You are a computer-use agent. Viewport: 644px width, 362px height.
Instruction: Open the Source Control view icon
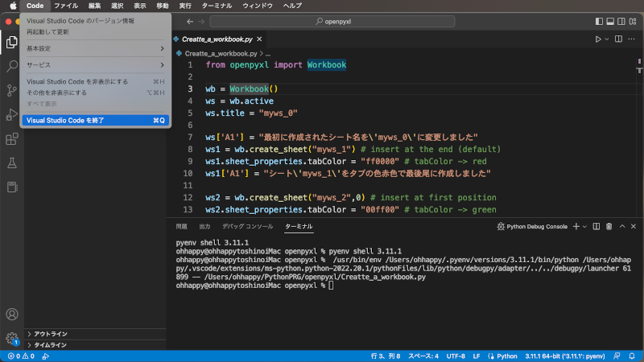coord(12,90)
